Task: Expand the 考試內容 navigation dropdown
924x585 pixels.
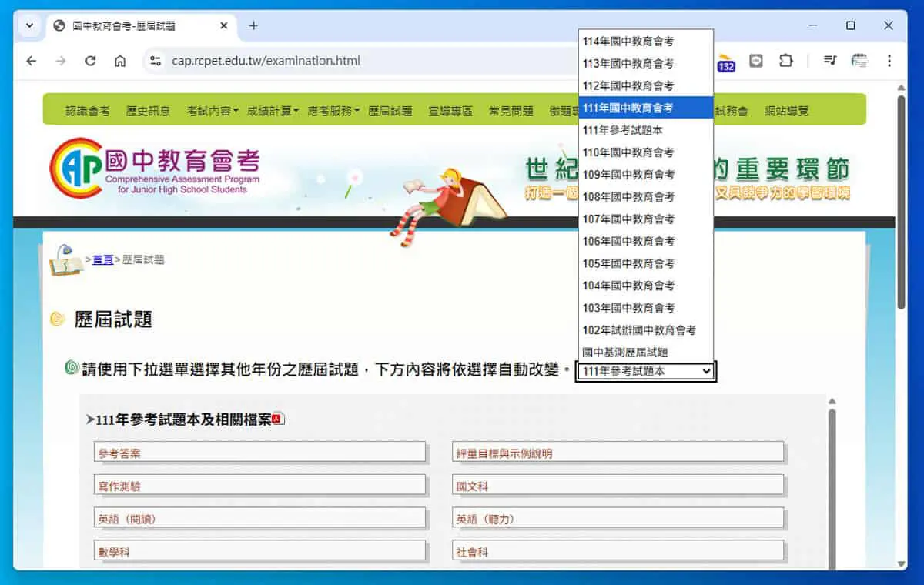Action: pyautogui.click(x=212, y=111)
